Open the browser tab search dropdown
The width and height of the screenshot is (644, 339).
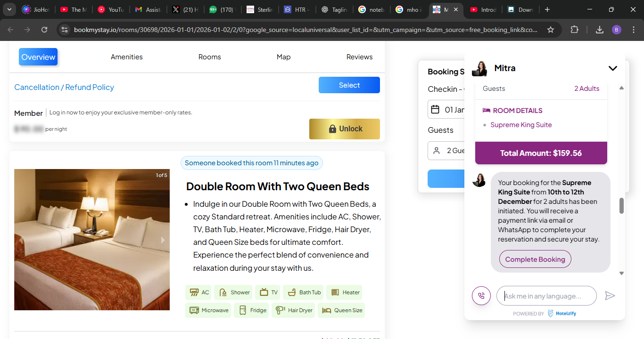tap(9, 9)
